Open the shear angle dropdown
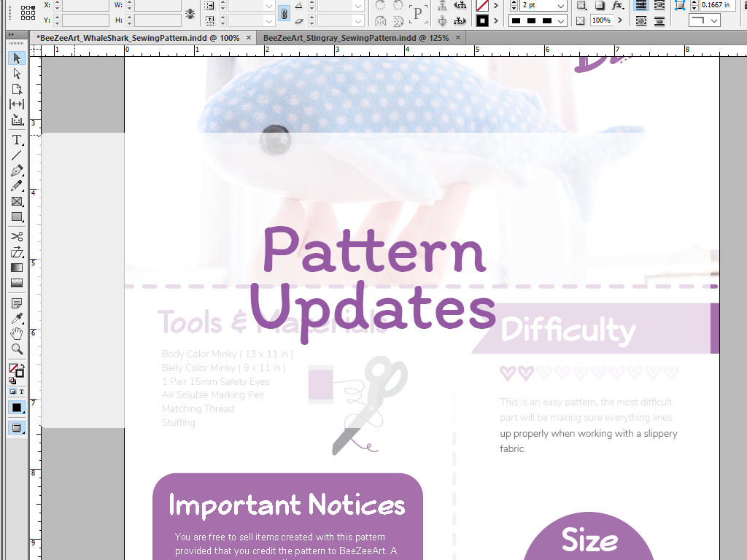 (x=358, y=21)
